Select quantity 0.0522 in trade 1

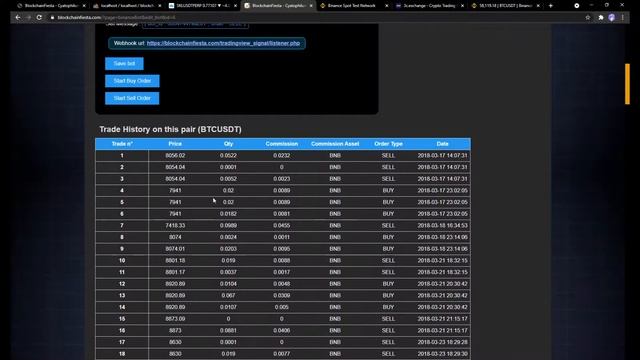228,156
